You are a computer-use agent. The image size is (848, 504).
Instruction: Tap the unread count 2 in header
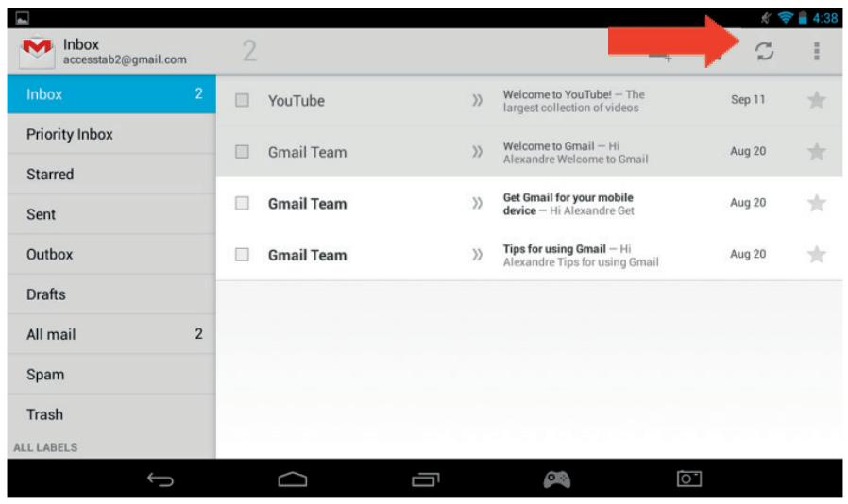(x=249, y=51)
